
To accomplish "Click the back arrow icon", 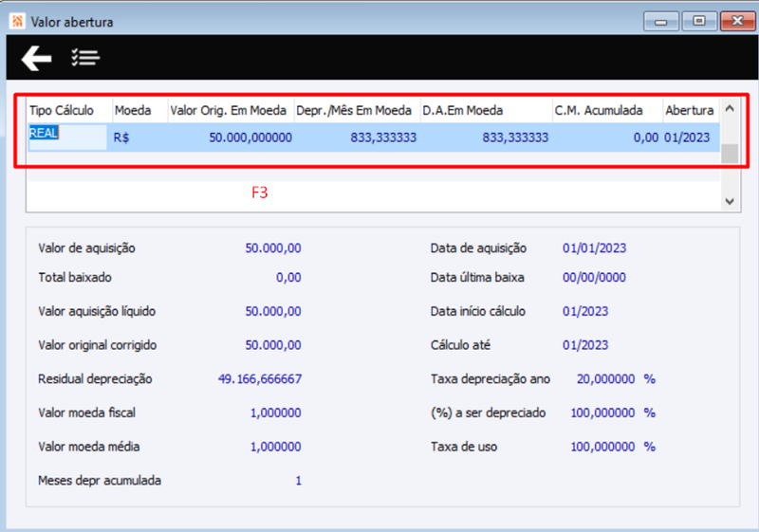I will [36, 58].
